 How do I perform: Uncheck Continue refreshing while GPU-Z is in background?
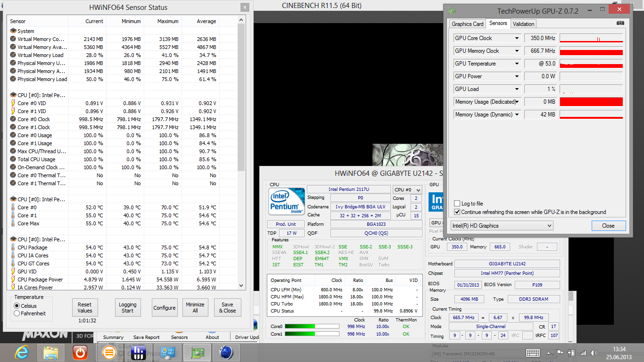pyautogui.click(x=457, y=212)
